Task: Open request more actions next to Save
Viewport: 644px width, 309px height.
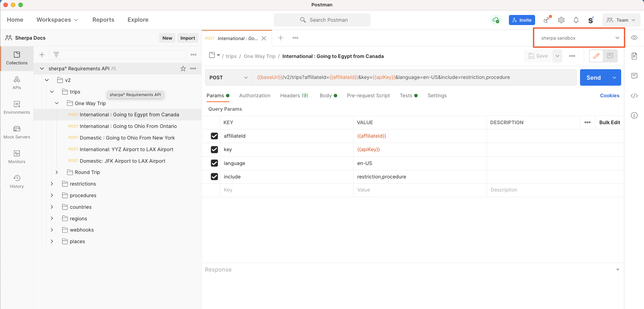Action: [572, 56]
